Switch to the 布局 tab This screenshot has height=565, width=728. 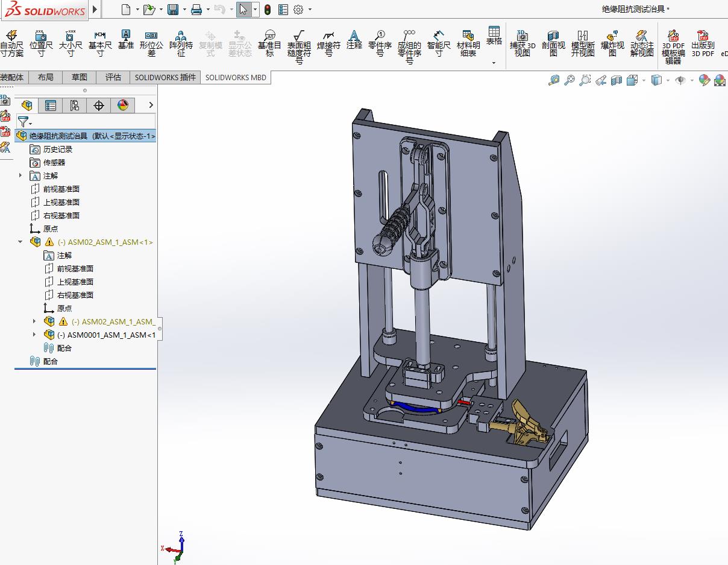(x=45, y=77)
